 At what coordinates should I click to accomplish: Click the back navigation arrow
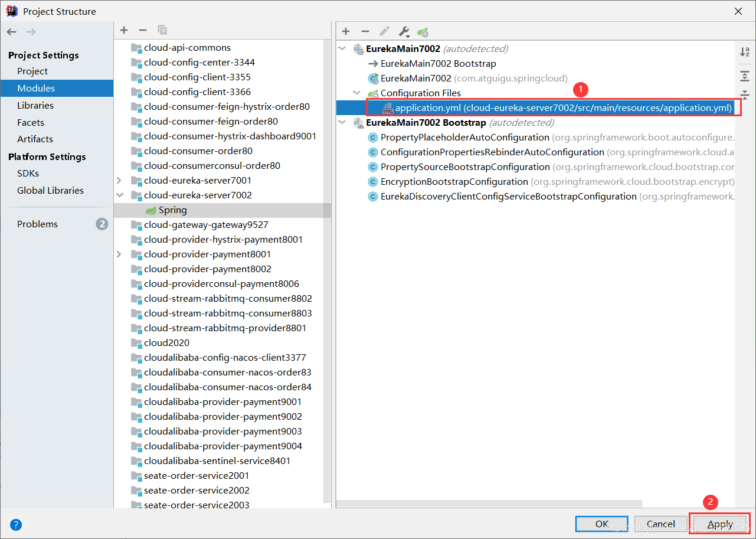(x=12, y=31)
